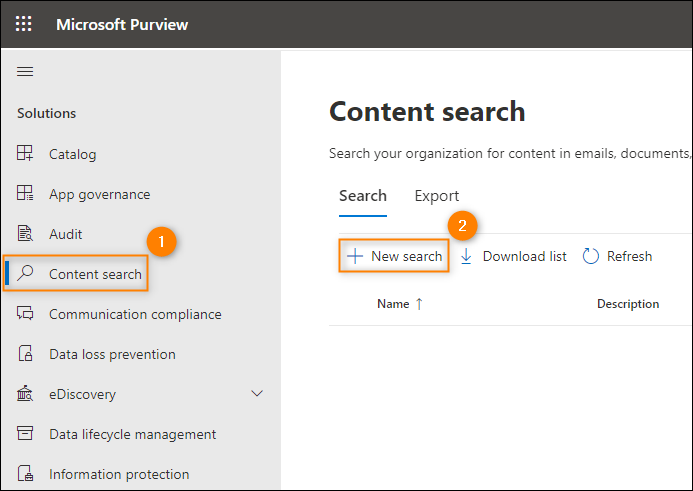The image size is (693, 491).
Task: Click the Communication compliance icon
Action: (x=25, y=314)
